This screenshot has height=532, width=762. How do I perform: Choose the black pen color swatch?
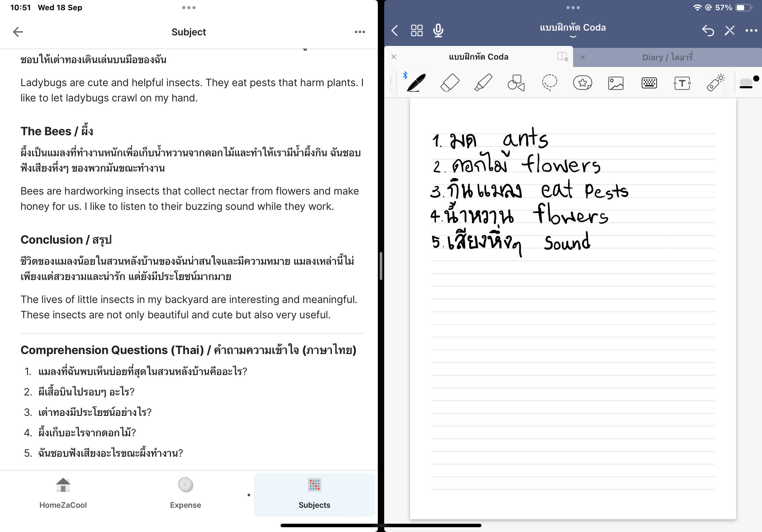click(756, 78)
